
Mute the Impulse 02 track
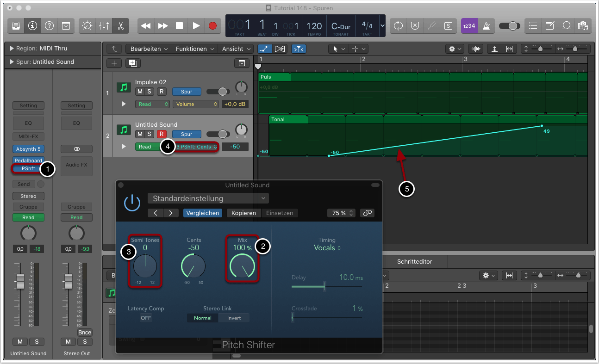tap(140, 92)
